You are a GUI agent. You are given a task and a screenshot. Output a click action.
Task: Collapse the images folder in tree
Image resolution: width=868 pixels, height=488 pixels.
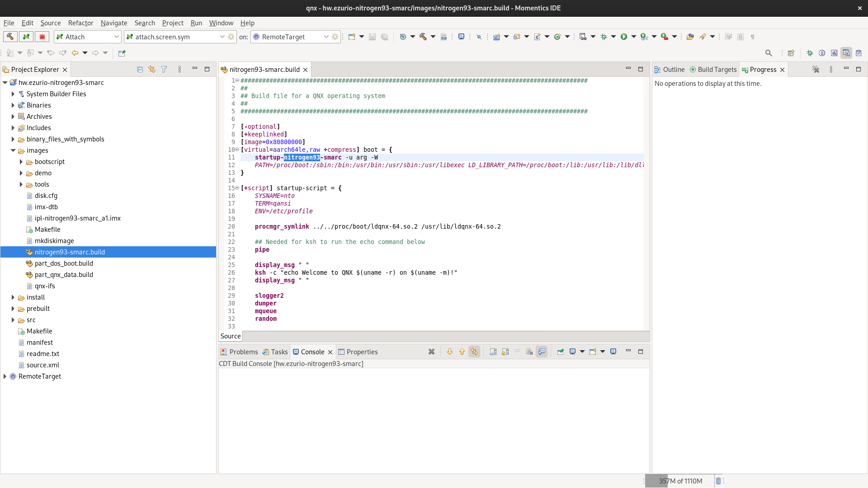tap(13, 150)
